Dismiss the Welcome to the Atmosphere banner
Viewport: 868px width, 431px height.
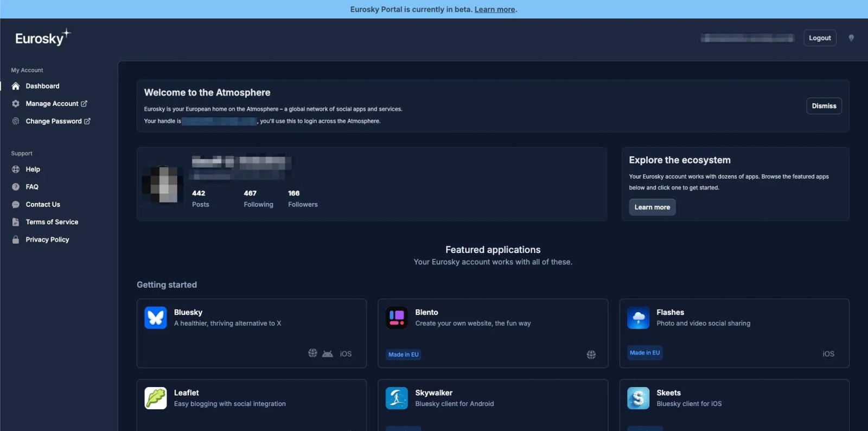tap(824, 106)
